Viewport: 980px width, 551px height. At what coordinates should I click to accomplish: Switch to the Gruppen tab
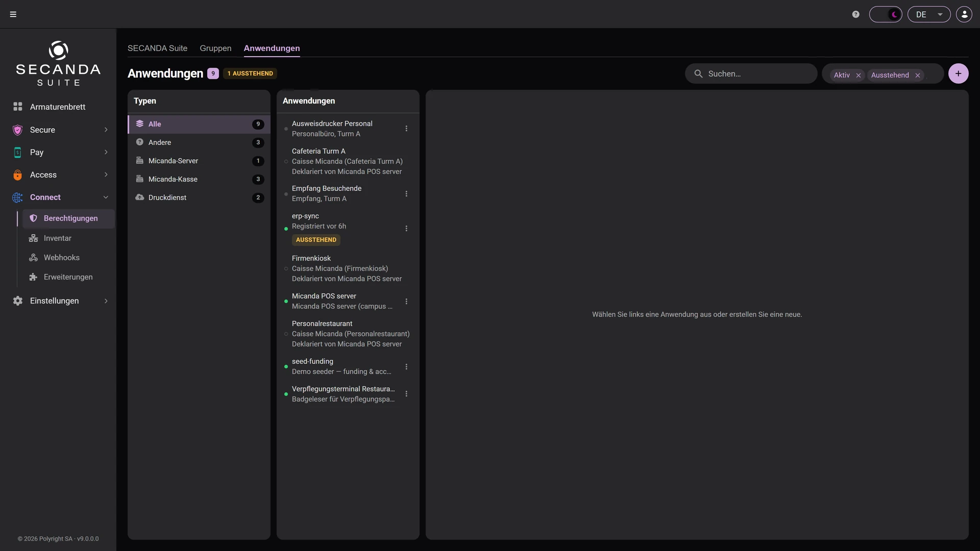(x=215, y=48)
